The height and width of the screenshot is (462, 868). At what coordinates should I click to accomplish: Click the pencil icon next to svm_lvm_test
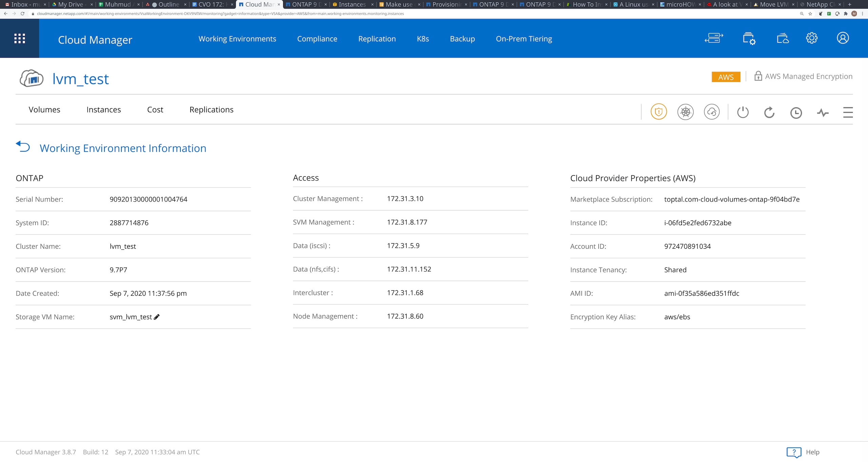pyautogui.click(x=157, y=317)
